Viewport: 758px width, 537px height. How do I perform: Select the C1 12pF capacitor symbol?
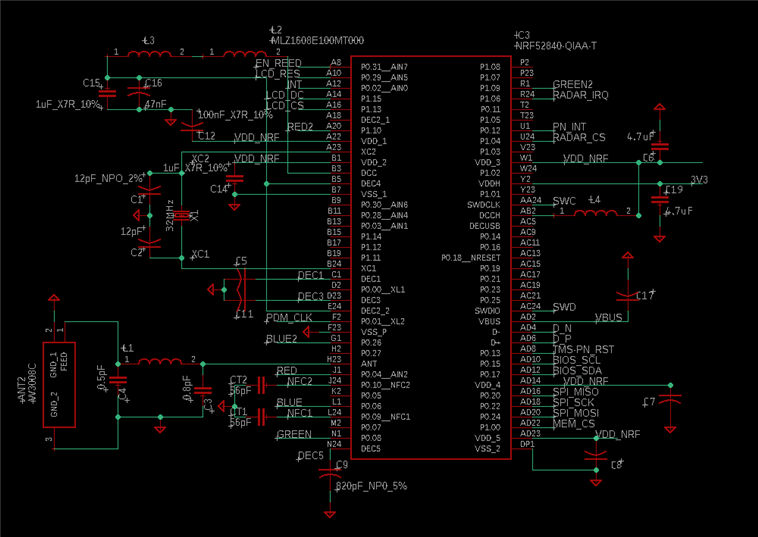pyautogui.click(x=150, y=190)
